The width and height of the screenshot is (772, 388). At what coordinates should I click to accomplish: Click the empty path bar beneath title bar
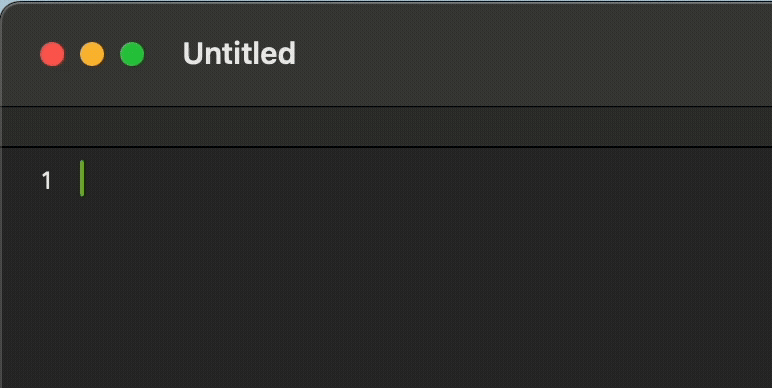pyautogui.click(x=386, y=127)
